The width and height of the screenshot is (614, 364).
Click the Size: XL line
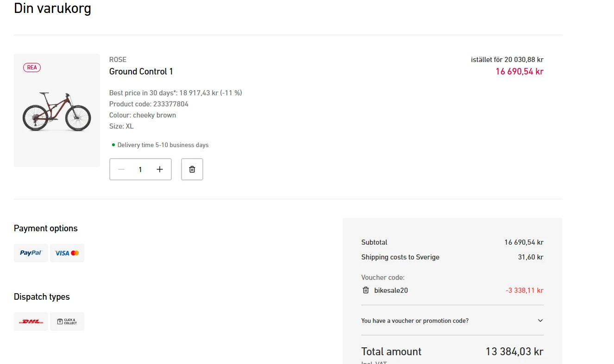coord(121,126)
